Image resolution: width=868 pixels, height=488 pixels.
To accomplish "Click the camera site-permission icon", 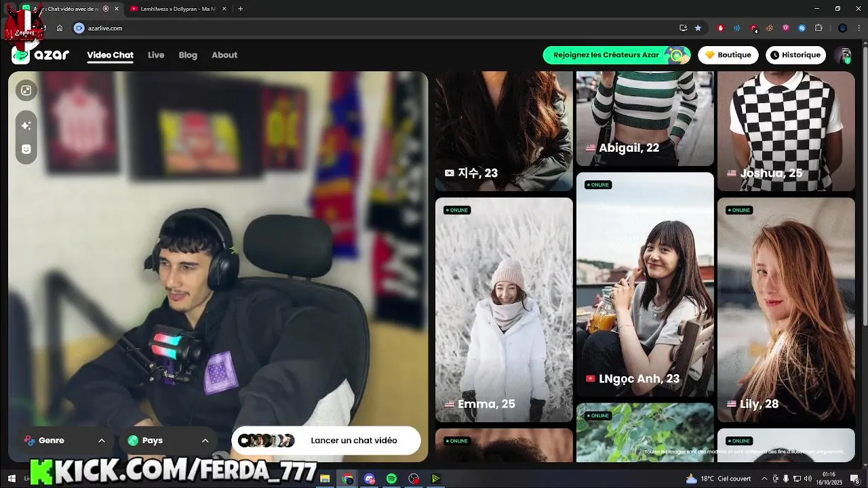I will coord(79,28).
